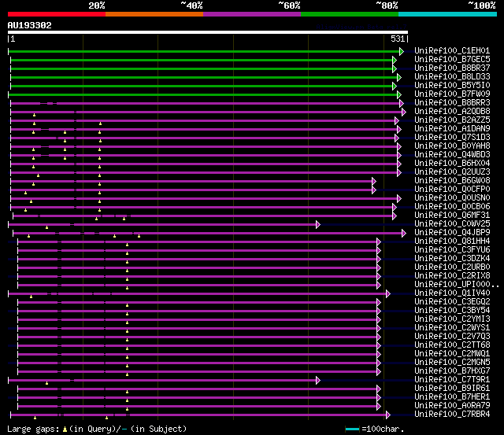Open the UniRef100_B5Y5I0 hit label
The width and height of the screenshot is (504, 435).
[x=452, y=86]
